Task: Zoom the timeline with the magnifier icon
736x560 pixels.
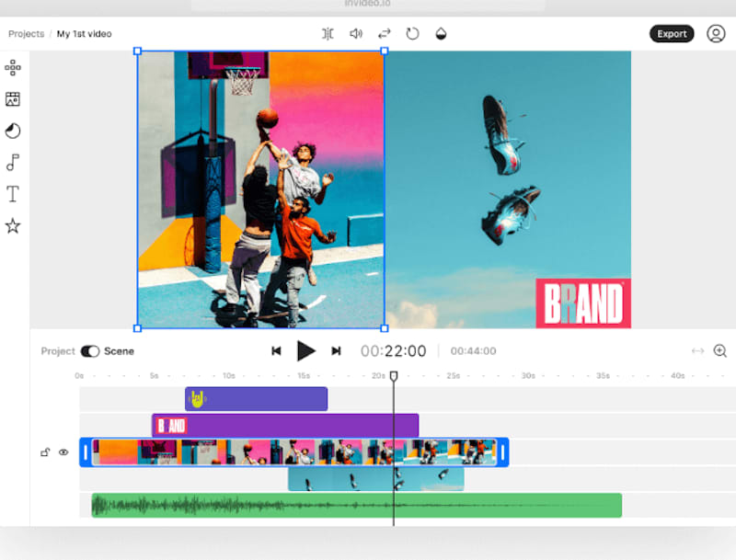Action: (719, 350)
